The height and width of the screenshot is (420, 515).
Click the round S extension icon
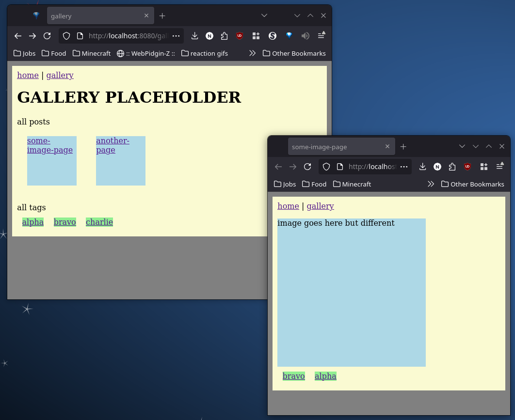click(273, 36)
